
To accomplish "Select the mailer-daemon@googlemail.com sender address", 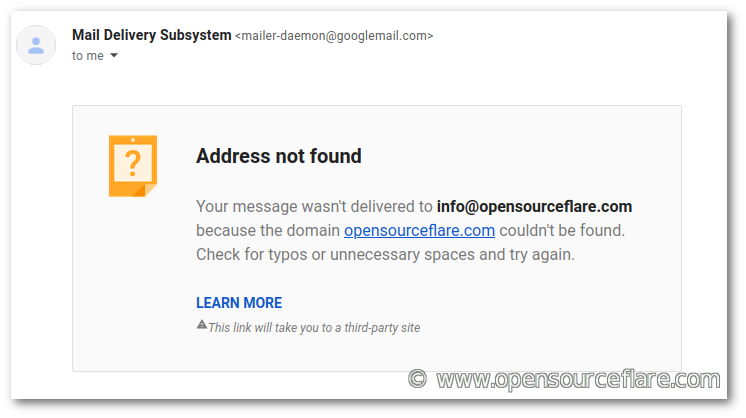I will coord(334,36).
